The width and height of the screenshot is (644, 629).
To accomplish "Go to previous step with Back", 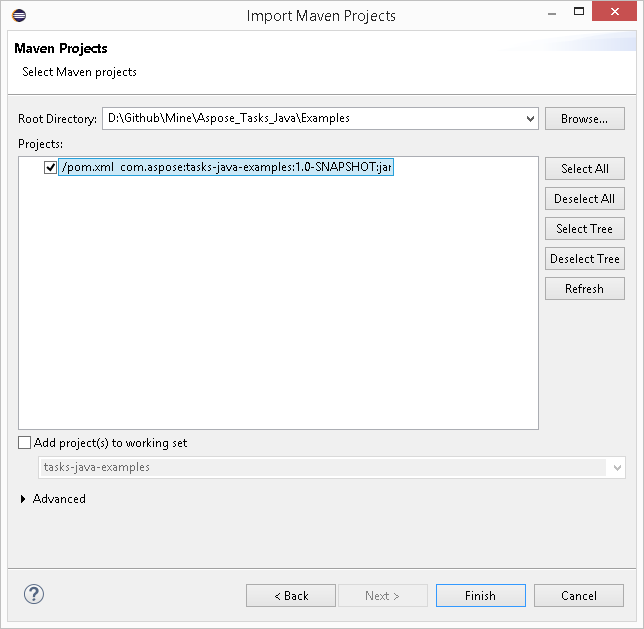I will click(x=291, y=595).
